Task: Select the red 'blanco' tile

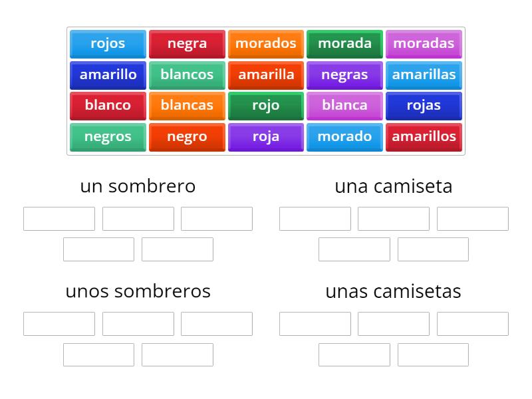Action: coord(108,106)
